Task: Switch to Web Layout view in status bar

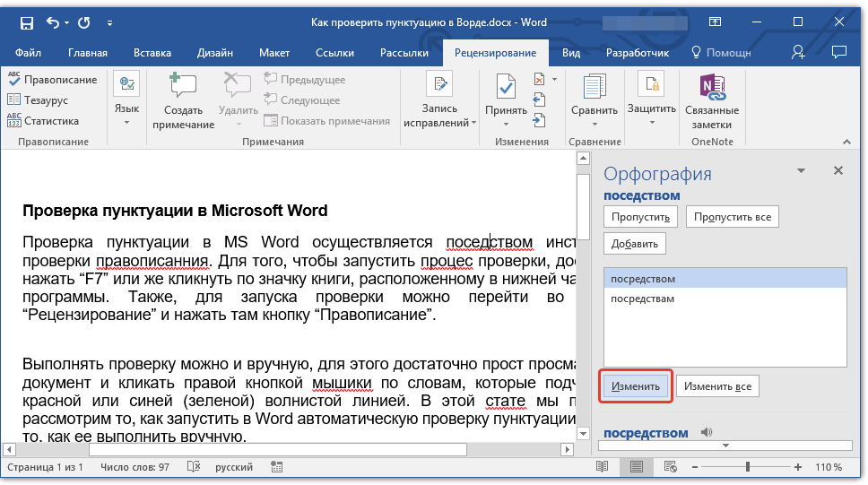Action: [669, 467]
